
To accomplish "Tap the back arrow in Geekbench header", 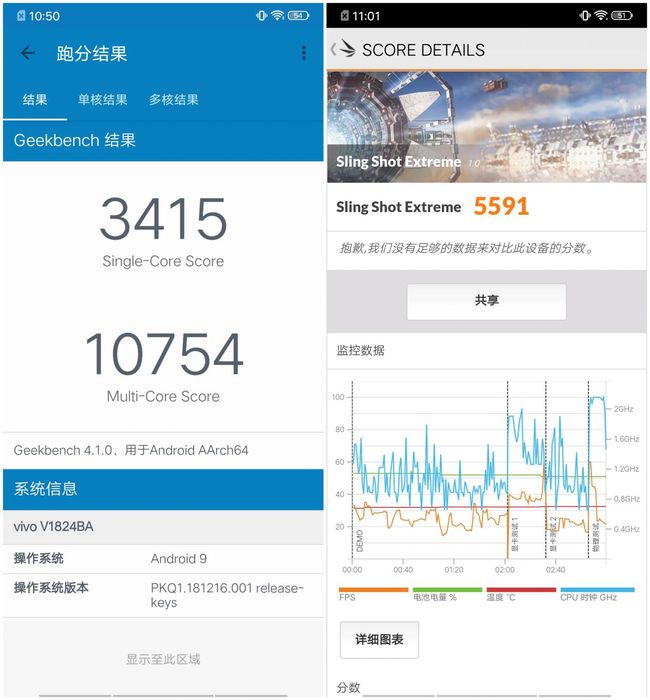I will 28,53.
